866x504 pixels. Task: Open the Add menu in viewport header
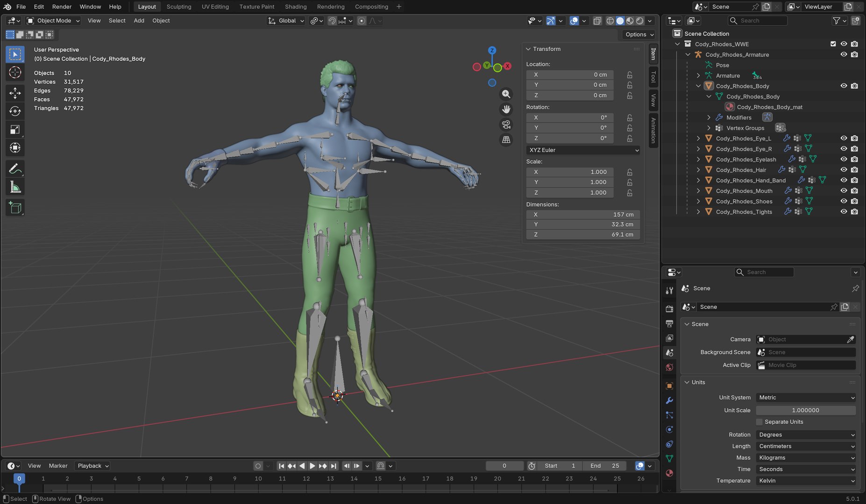coord(139,21)
